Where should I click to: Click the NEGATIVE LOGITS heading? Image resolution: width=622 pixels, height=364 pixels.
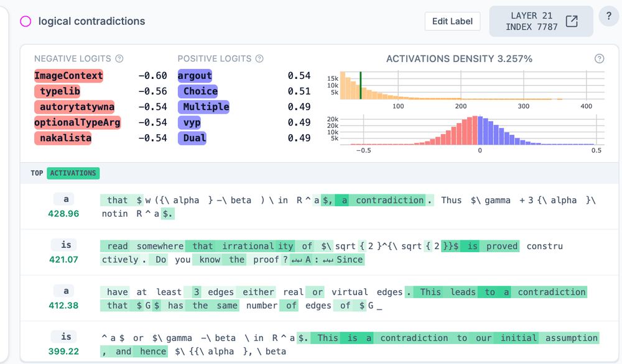pos(73,58)
